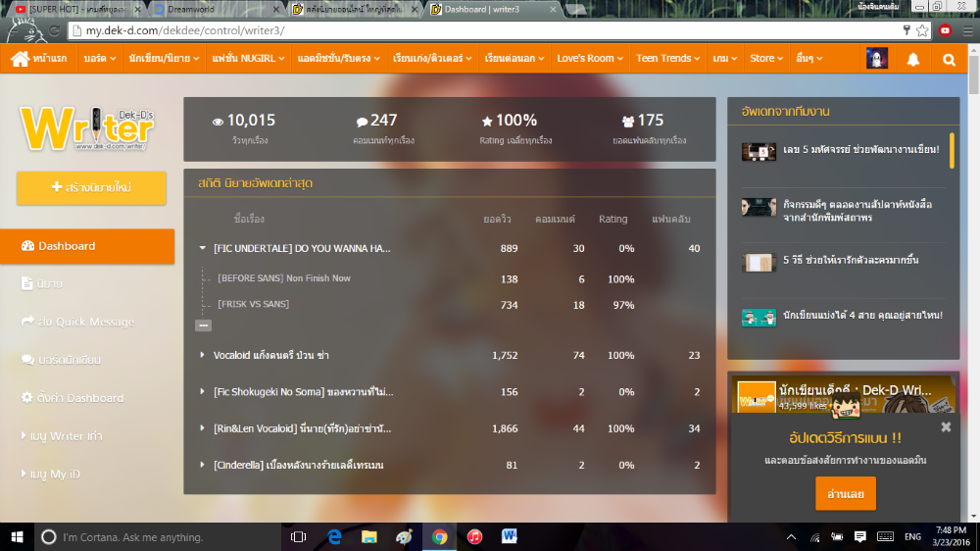Click the Cortana search box
Screen dimensions: 980x551
coord(158,536)
